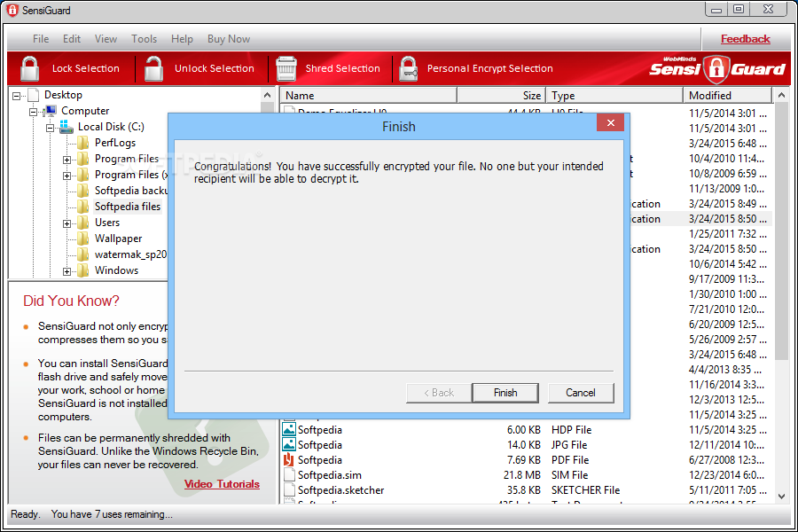798x532 pixels.
Task: Click the Wallpaper folder icon
Action: [83, 239]
